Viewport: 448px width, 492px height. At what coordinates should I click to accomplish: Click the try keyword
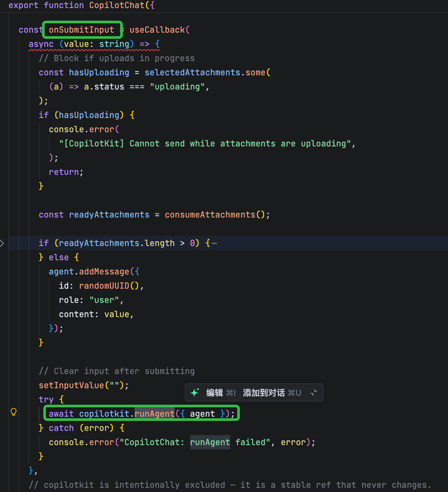point(46,400)
